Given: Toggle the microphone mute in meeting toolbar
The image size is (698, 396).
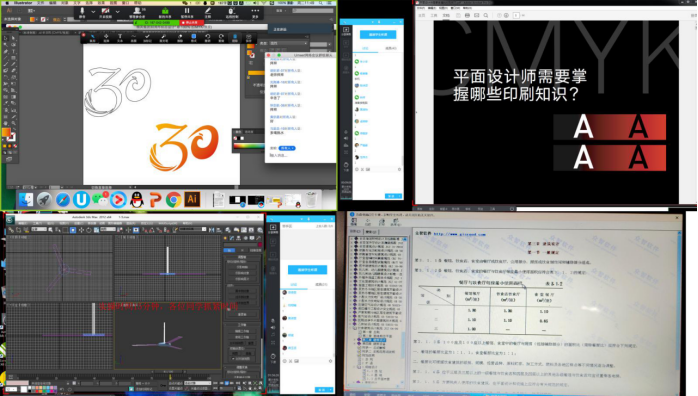Looking at the screenshot, I should pyautogui.click(x=82, y=12).
